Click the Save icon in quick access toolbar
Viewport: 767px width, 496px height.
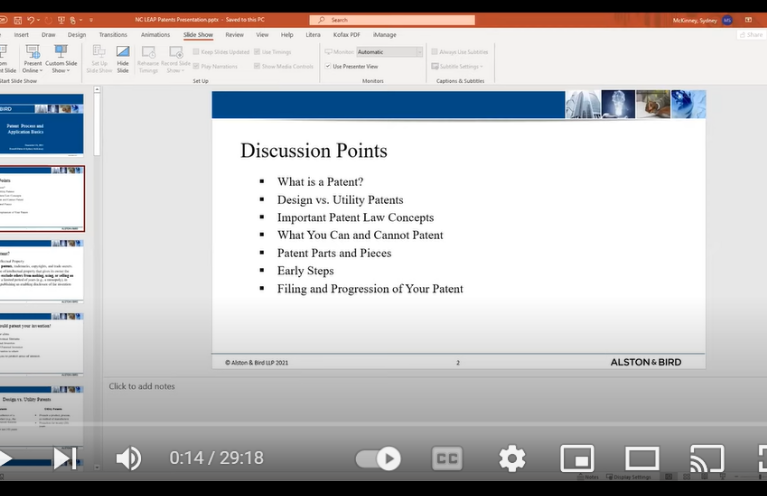(18, 20)
